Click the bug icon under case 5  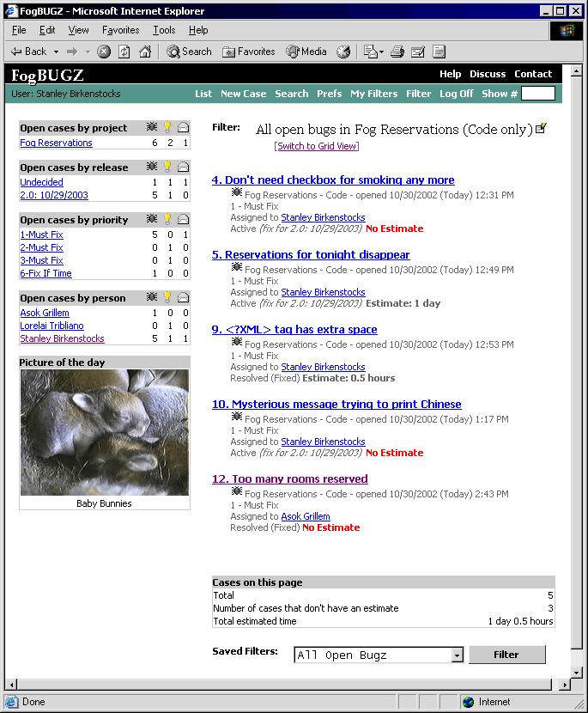click(x=237, y=267)
